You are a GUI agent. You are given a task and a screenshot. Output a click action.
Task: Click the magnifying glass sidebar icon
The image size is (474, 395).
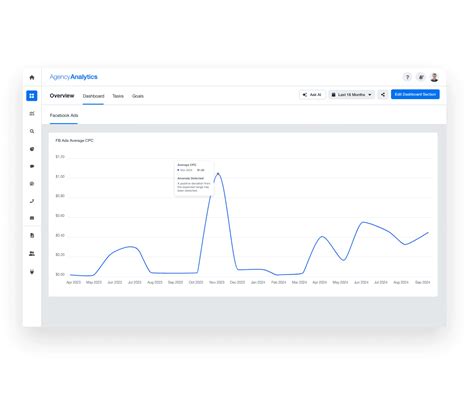[x=32, y=131]
